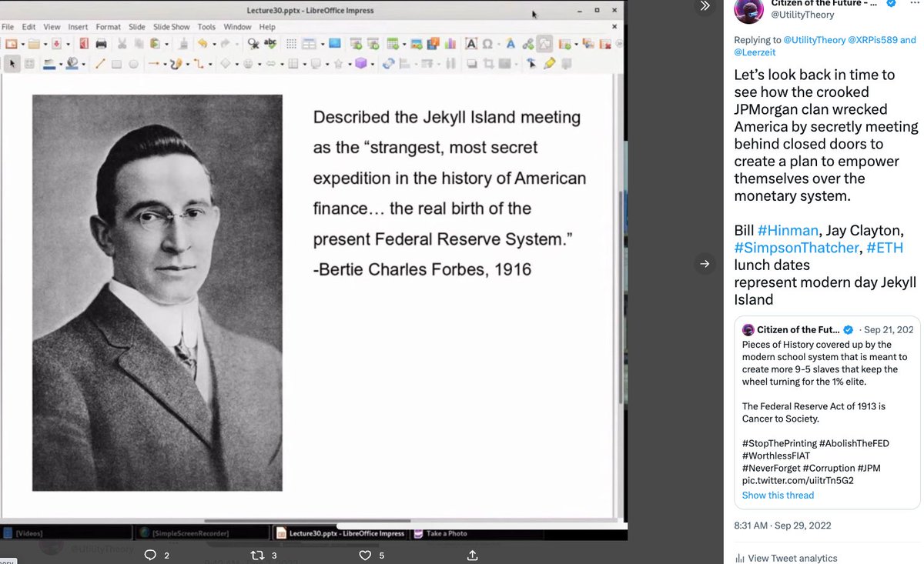This screenshot has height=564, width=924.
Task: Pick the Rectangle drawing tool
Action: point(116,64)
